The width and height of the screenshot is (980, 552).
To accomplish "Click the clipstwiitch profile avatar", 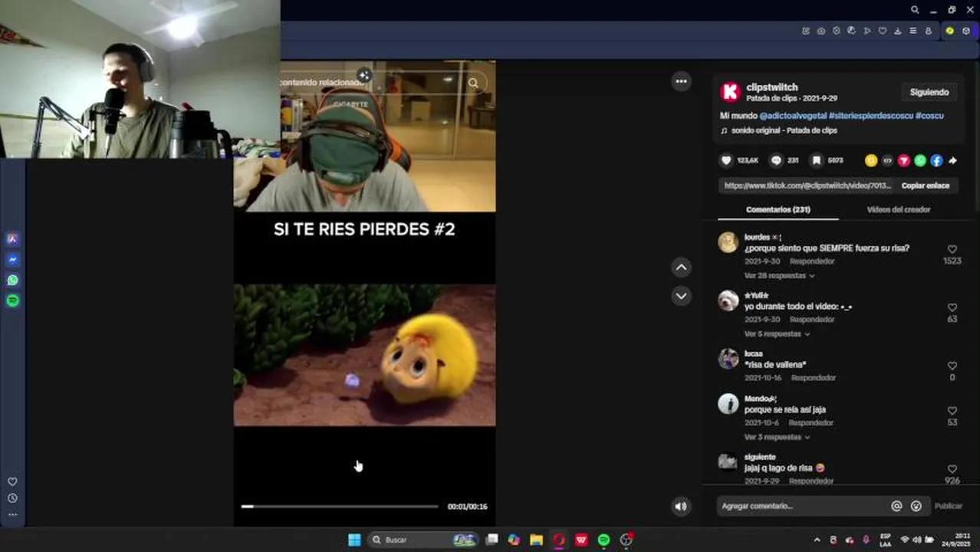I will click(x=730, y=92).
